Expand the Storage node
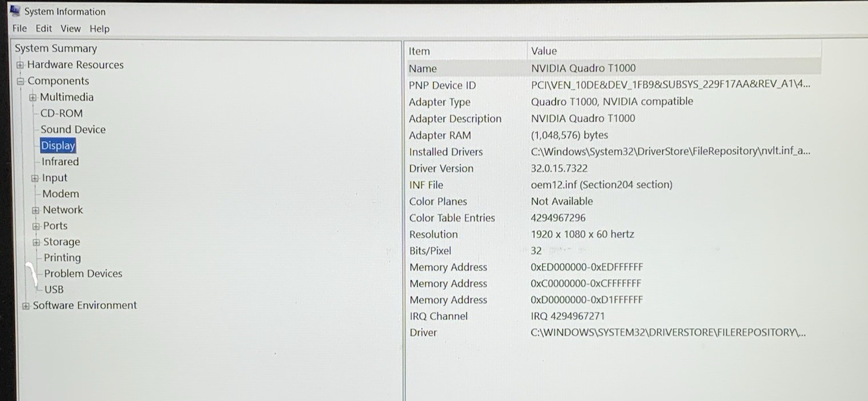Image resolution: width=868 pixels, height=401 pixels. coord(37,243)
